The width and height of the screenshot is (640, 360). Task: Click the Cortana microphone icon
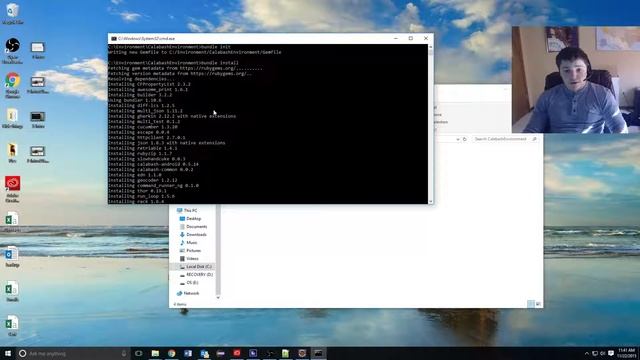pos(124,353)
